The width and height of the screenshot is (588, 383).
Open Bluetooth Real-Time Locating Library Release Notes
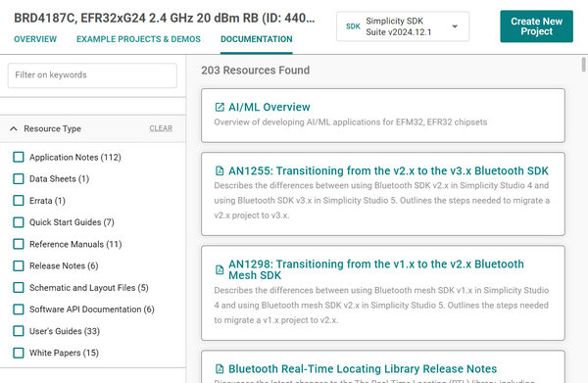(363, 369)
